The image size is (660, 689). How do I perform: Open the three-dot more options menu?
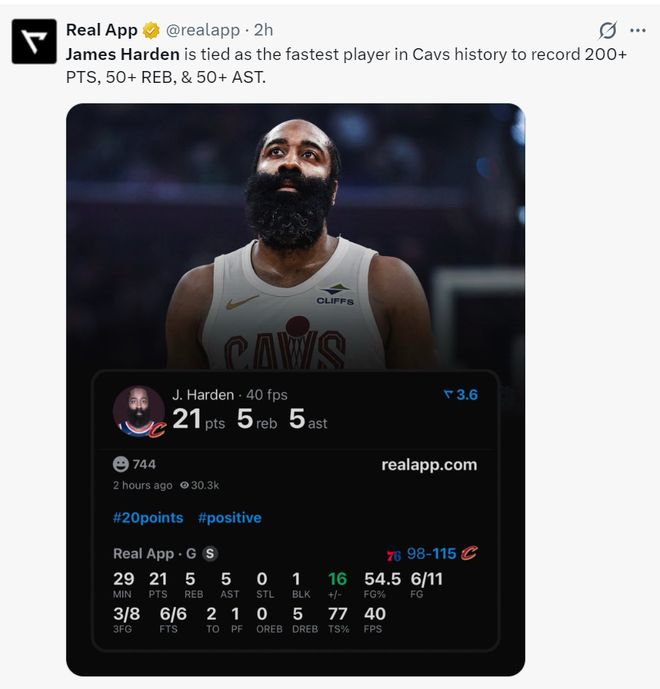637,30
